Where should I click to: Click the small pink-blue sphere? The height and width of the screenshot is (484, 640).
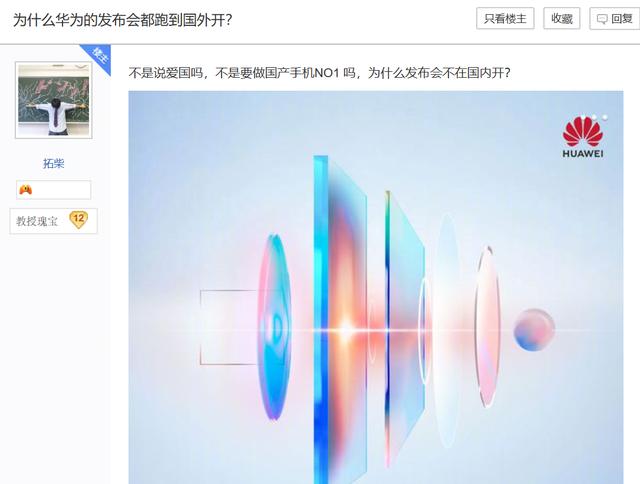[534, 329]
